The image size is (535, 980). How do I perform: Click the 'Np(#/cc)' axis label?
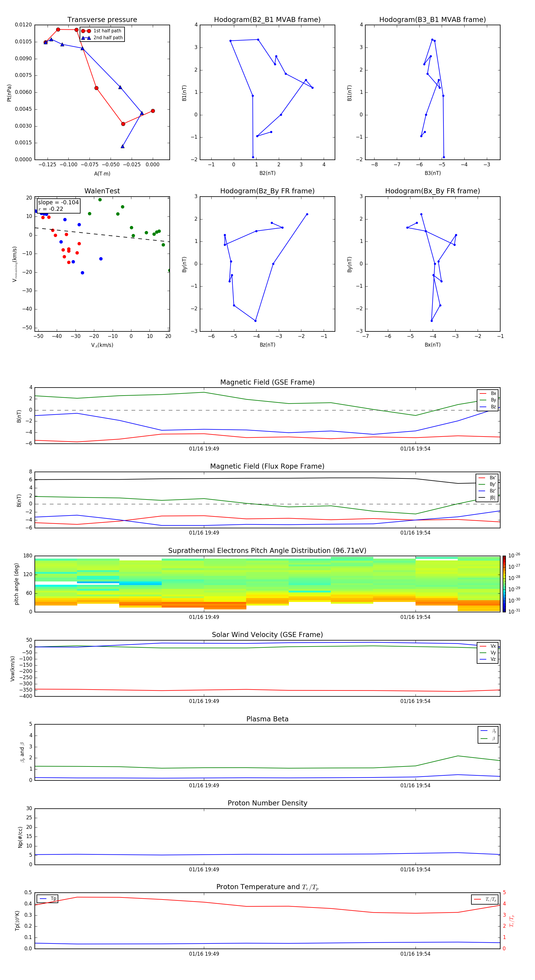pos(20,837)
